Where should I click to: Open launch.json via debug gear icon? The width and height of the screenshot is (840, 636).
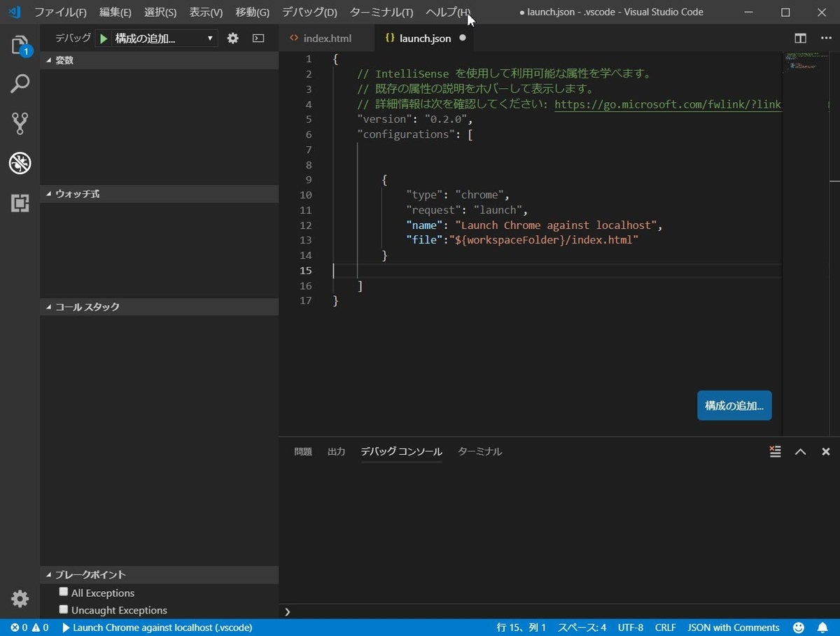233,38
